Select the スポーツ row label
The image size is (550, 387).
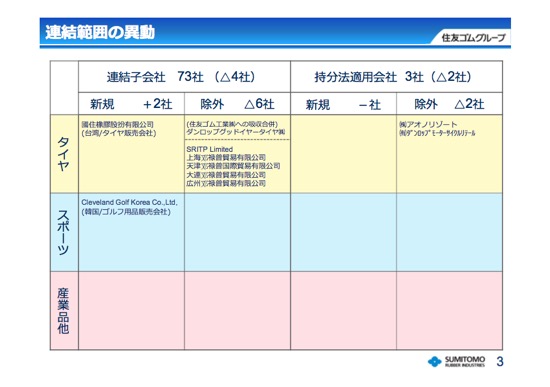point(64,232)
